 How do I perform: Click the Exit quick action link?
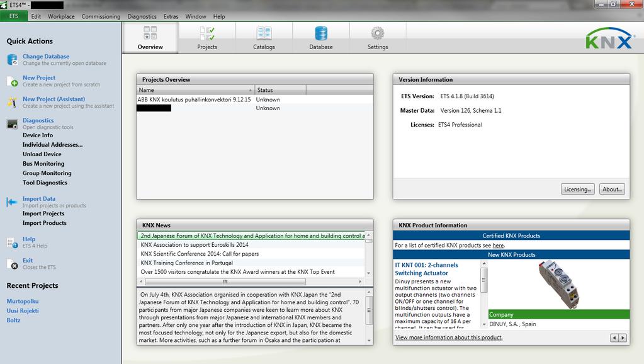pyautogui.click(x=28, y=261)
